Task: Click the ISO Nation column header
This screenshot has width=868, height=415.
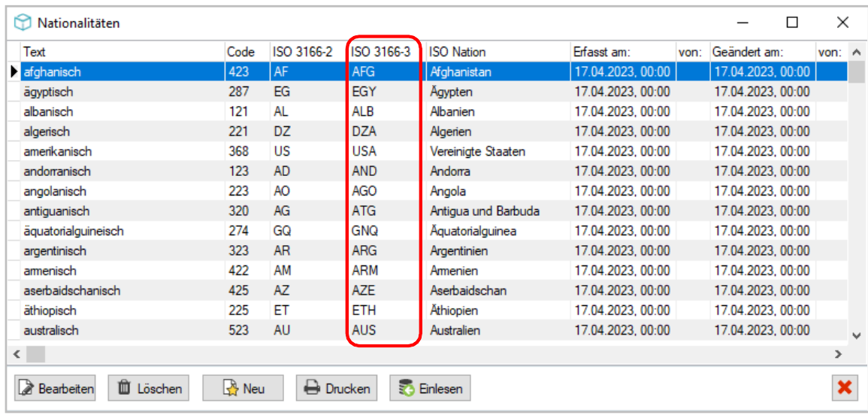Action: pyautogui.click(x=498, y=52)
